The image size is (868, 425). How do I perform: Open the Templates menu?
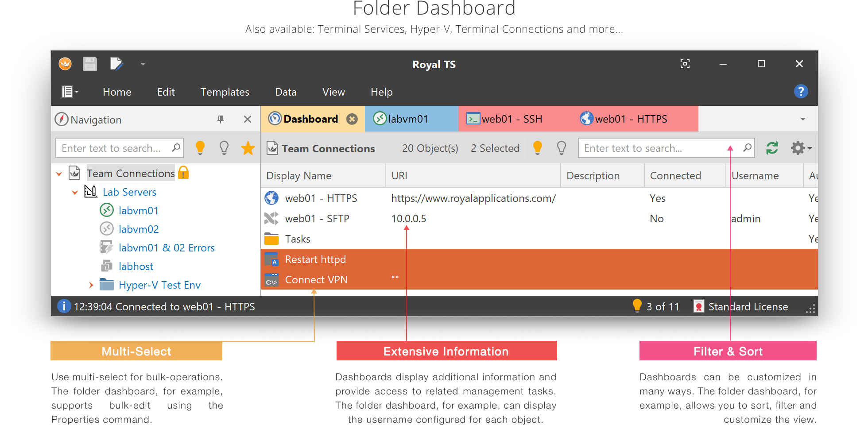pyautogui.click(x=225, y=92)
